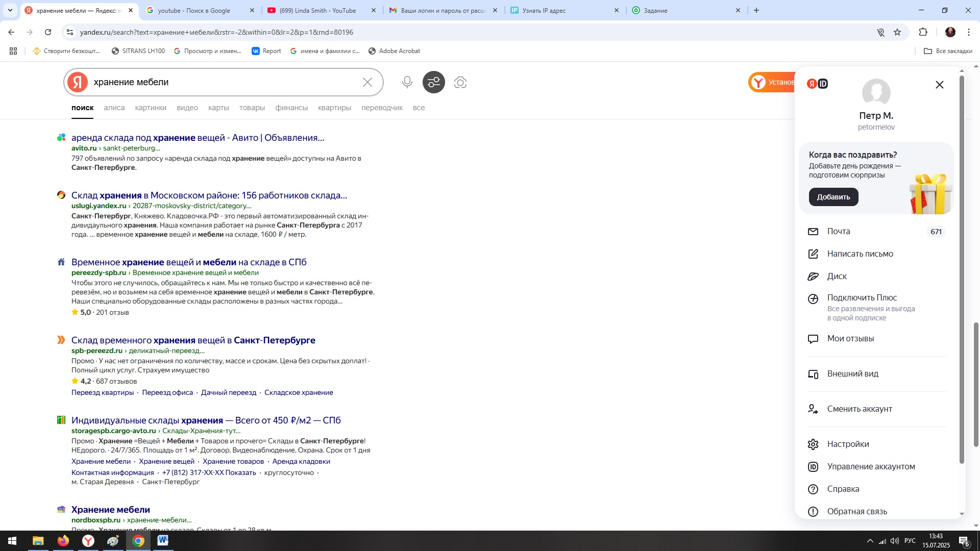Click Обратная связь feedback entry

pos(876,511)
